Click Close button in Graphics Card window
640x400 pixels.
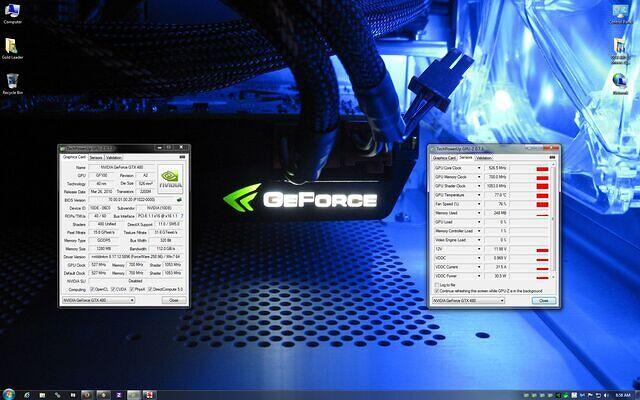pyautogui.click(x=174, y=299)
